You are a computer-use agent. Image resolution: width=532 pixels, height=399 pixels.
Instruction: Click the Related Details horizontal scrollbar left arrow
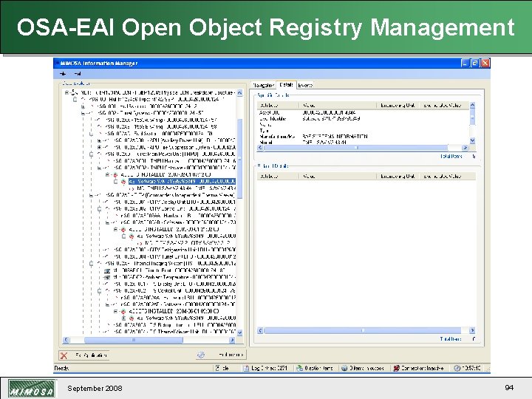260,330
